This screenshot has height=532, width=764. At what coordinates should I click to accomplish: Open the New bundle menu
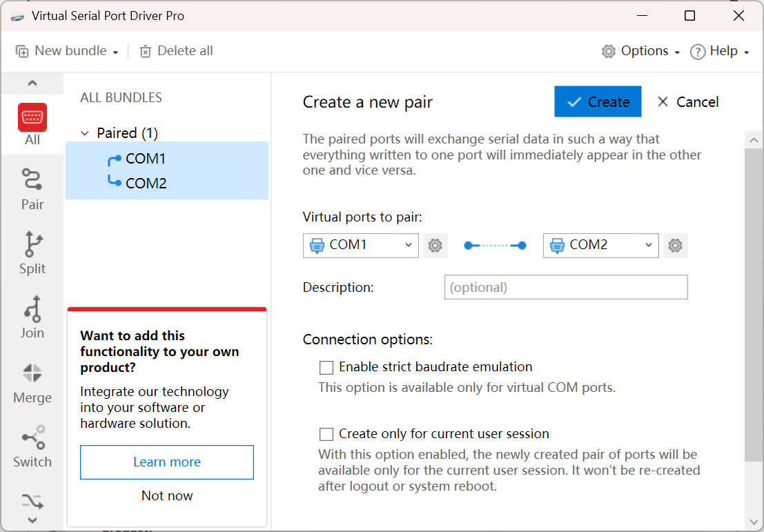click(67, 51)
